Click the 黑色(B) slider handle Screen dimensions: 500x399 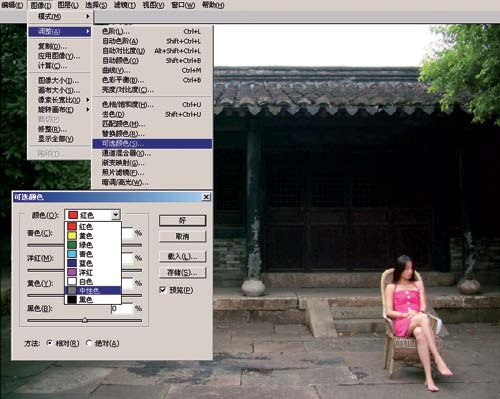[x=85, y=320]
